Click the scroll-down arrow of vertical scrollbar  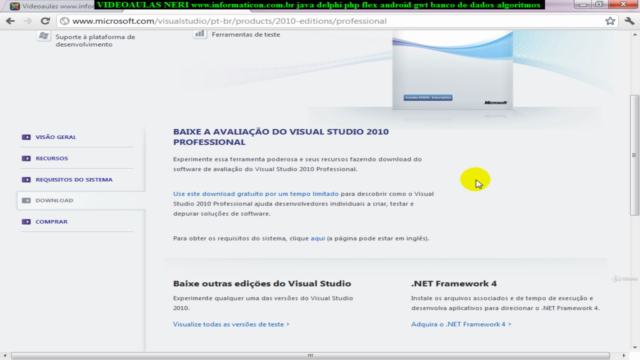click(x=634, y=347)
